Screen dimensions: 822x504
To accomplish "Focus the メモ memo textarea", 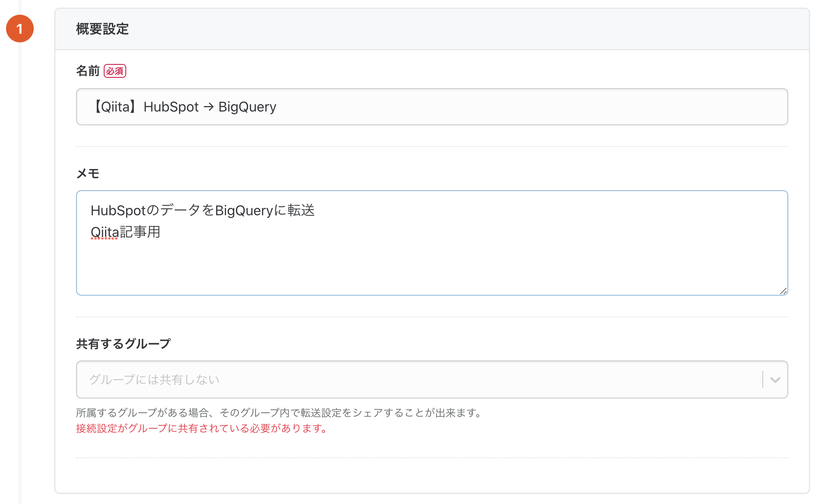I will [x=432, y=243].
